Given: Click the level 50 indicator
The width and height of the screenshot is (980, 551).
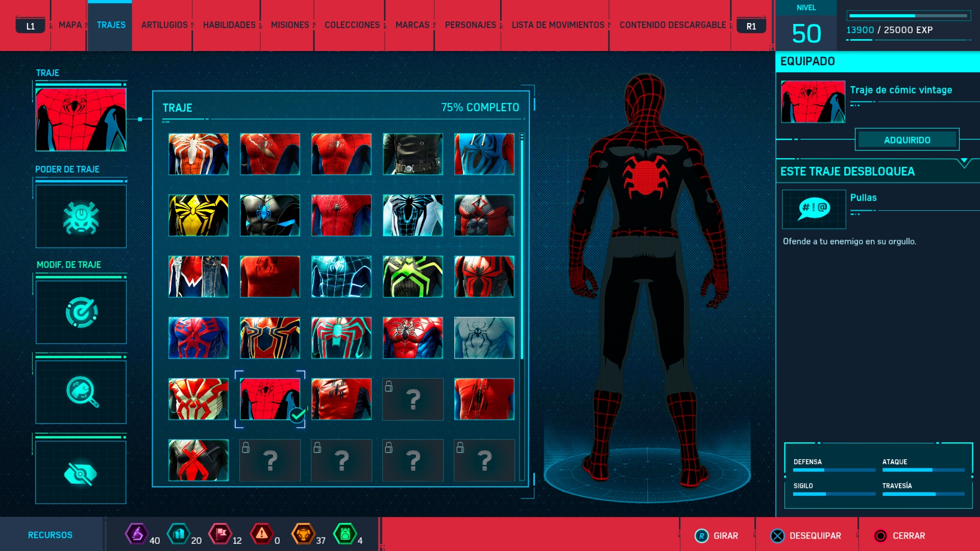Looking at the screenshot, I should point(806,34).
